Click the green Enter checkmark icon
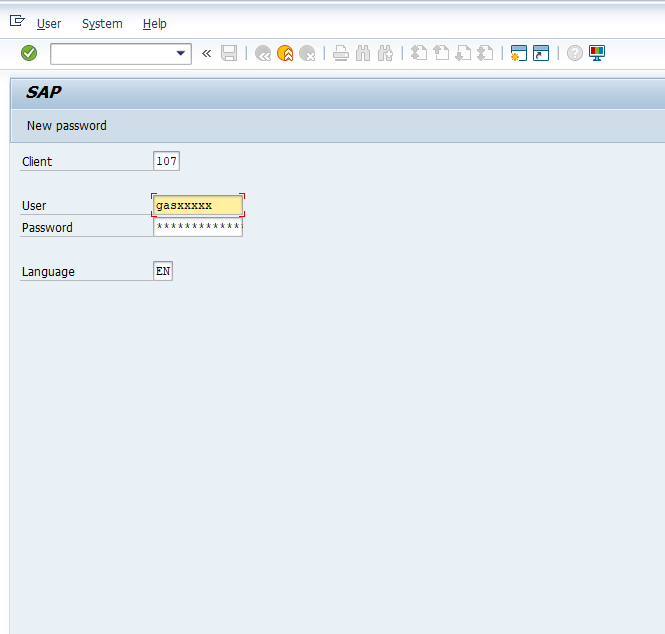 pyautogui.click(x=29, y=53)
